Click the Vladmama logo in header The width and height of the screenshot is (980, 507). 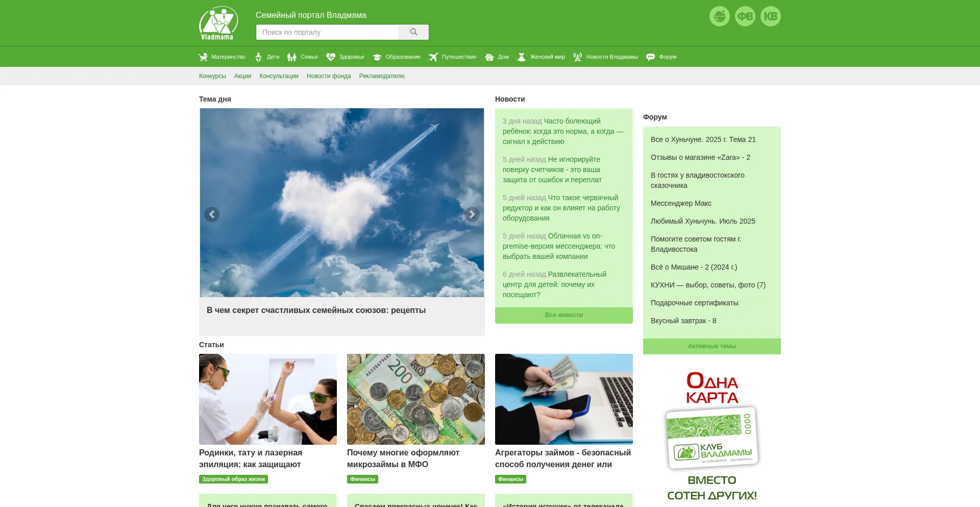218,23
